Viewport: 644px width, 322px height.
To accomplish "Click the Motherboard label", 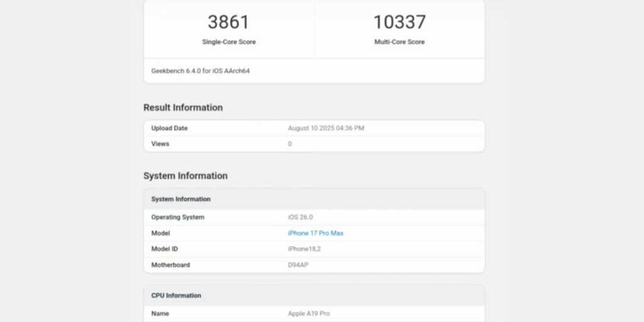I will coord(170,265).
